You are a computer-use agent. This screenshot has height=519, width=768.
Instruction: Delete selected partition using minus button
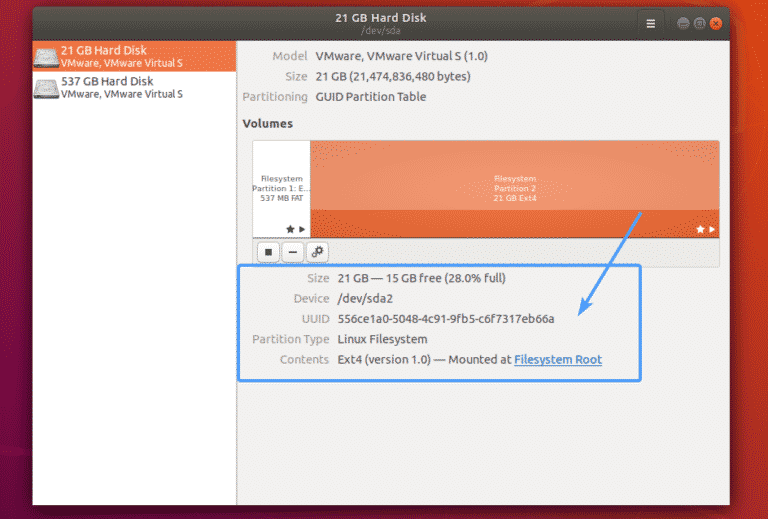point(292,252)
